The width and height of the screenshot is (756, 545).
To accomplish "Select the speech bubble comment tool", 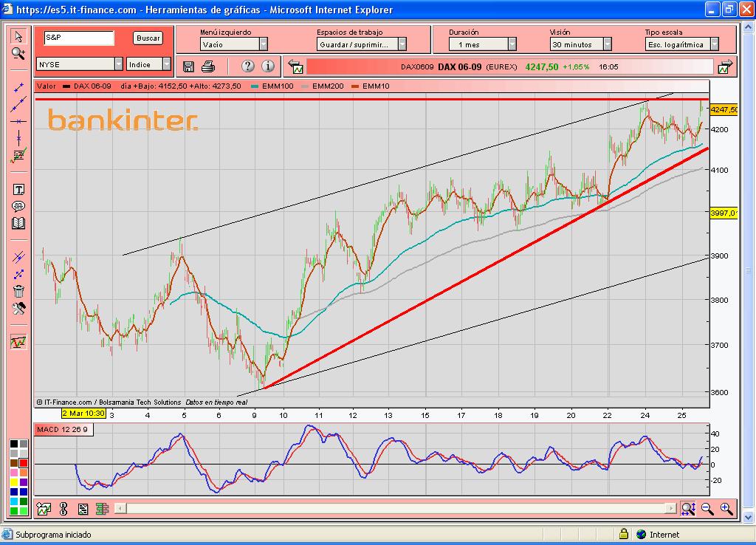I will coord(18,206).
